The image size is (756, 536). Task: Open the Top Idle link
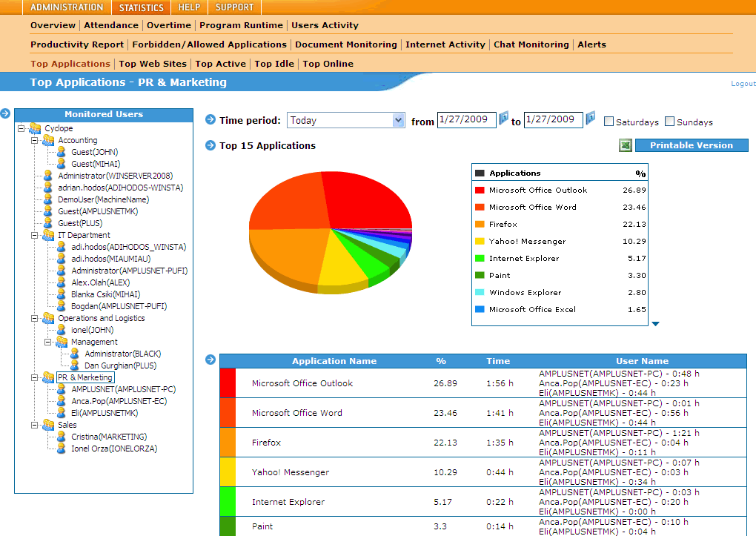coord(274,64)
